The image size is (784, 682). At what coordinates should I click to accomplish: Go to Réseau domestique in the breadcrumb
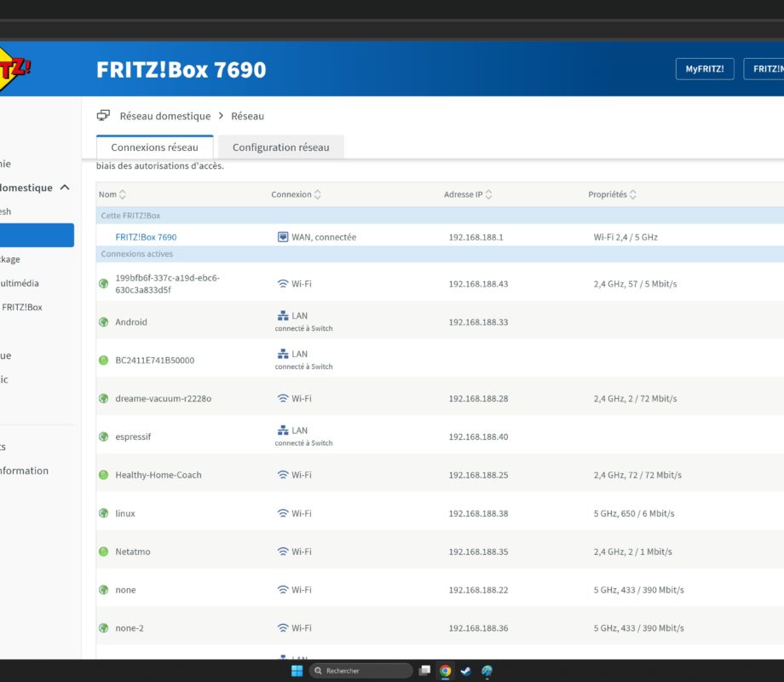pos(165,116)
